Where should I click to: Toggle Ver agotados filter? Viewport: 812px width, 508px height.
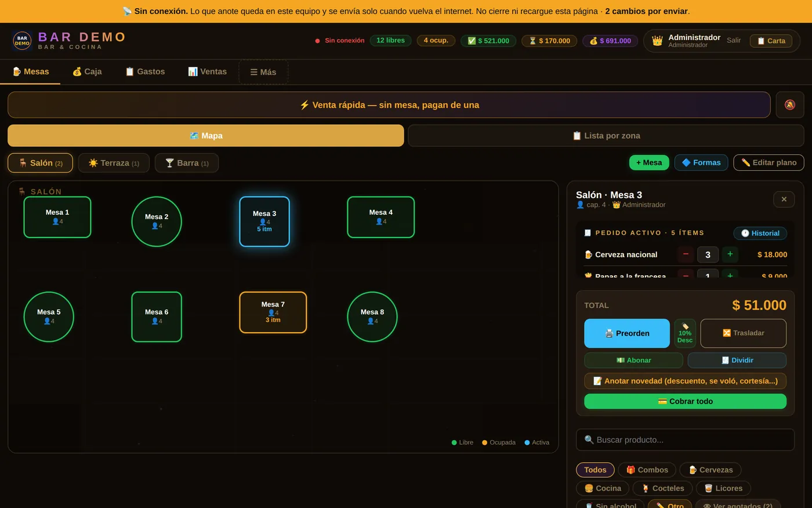(x=738, y=505)
